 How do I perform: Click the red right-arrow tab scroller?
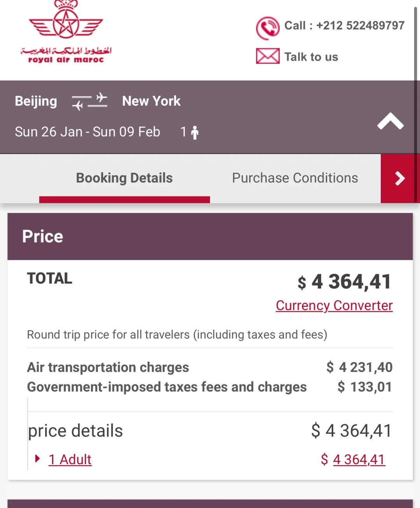click(400, 178)
